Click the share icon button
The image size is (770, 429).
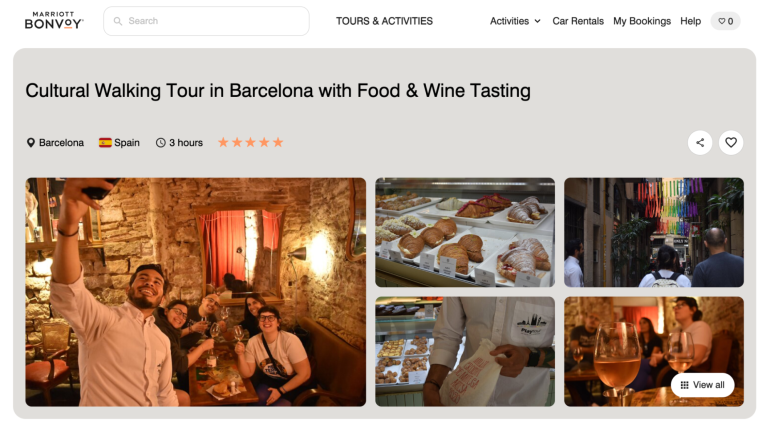pos(700,143)
